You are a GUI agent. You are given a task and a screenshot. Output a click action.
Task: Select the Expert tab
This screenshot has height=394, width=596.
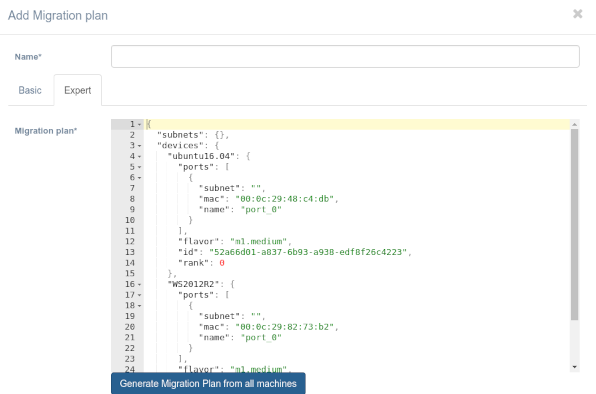(x=78, y=90)
